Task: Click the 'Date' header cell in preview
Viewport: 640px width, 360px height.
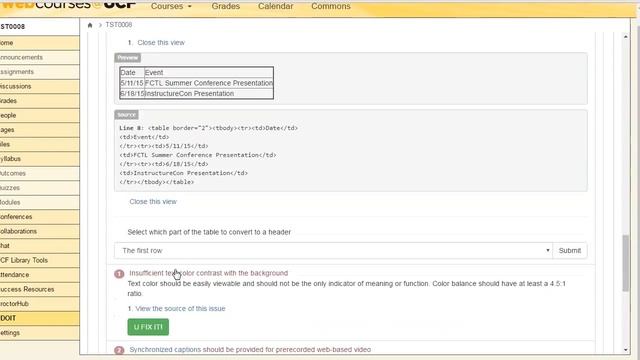Action: pos(132,73)
